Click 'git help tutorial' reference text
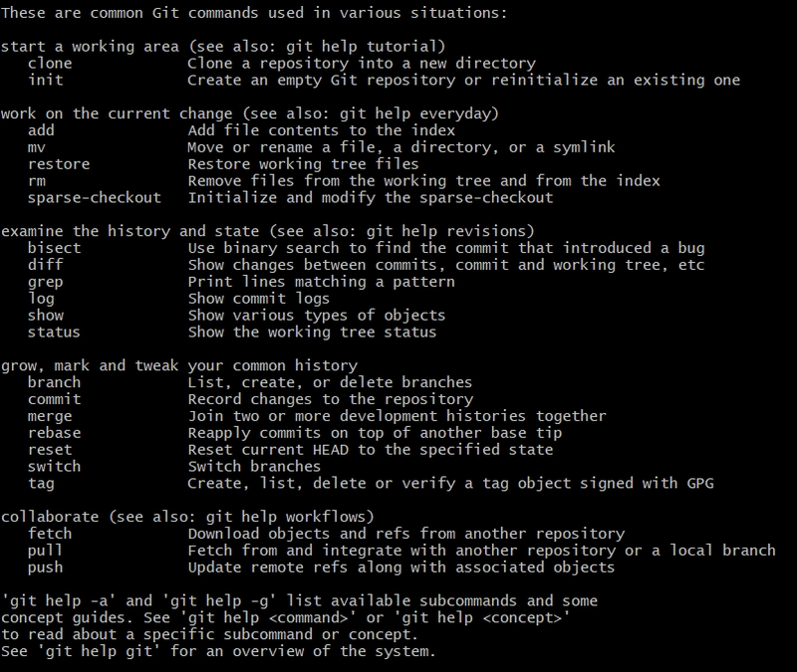This screenshot has width=797, height=672. pos(361,47)
